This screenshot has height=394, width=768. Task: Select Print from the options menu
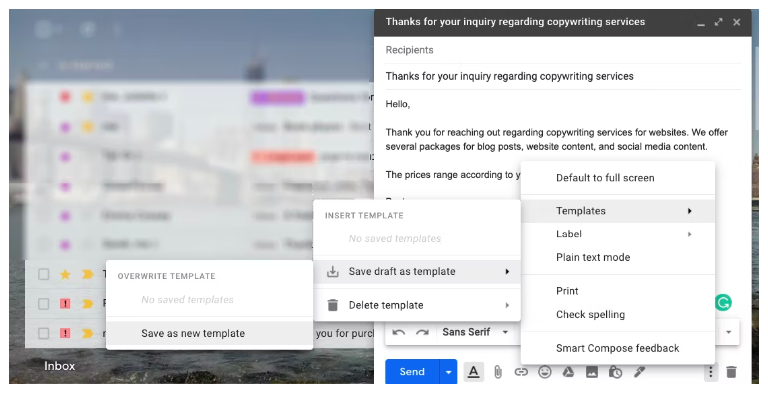pos(618,291)
